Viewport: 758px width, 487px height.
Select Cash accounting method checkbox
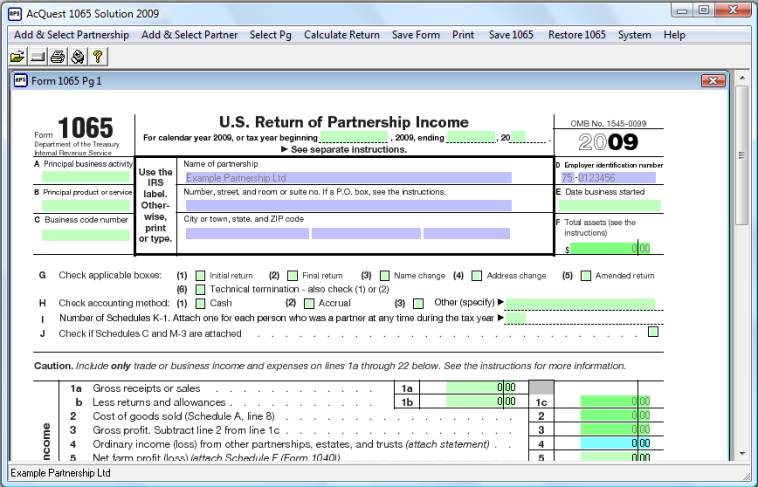(x=200, y=304)
